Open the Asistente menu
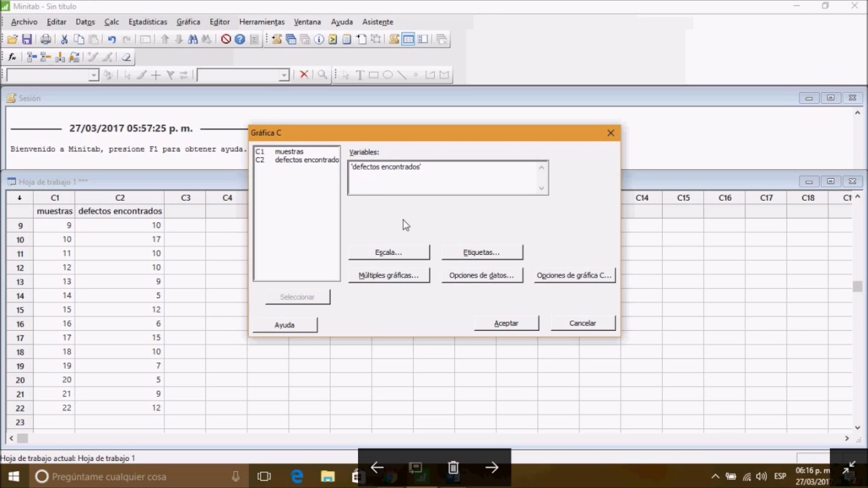This screenshot has width=868, height=488. (x=378, y=22)
